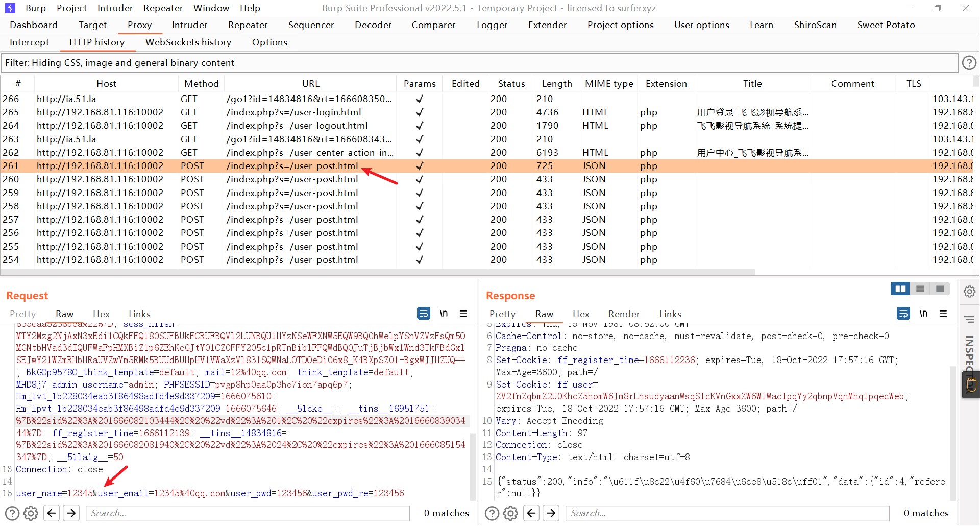Show response in Hex view
Screen dimensions: 980x526
581,314
